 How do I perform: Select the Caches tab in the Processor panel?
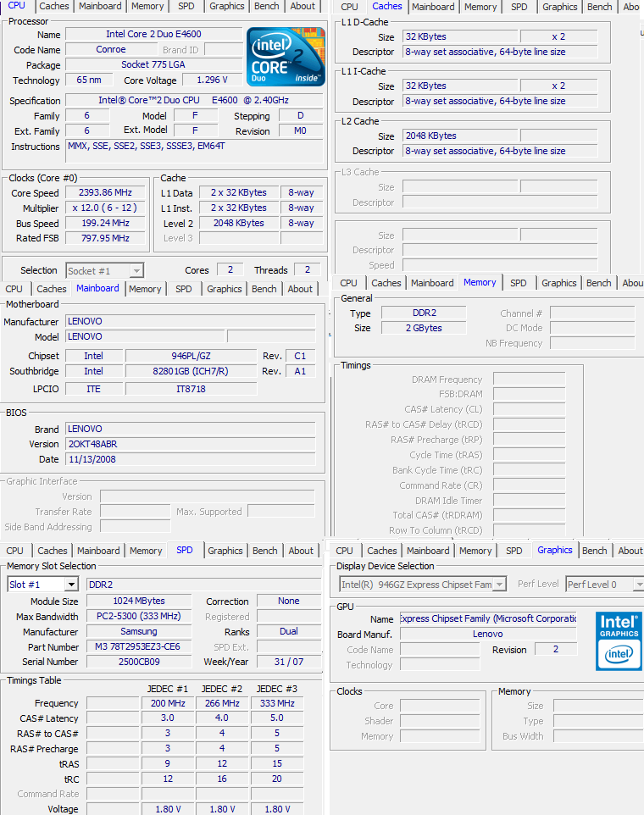click(54, 6)
